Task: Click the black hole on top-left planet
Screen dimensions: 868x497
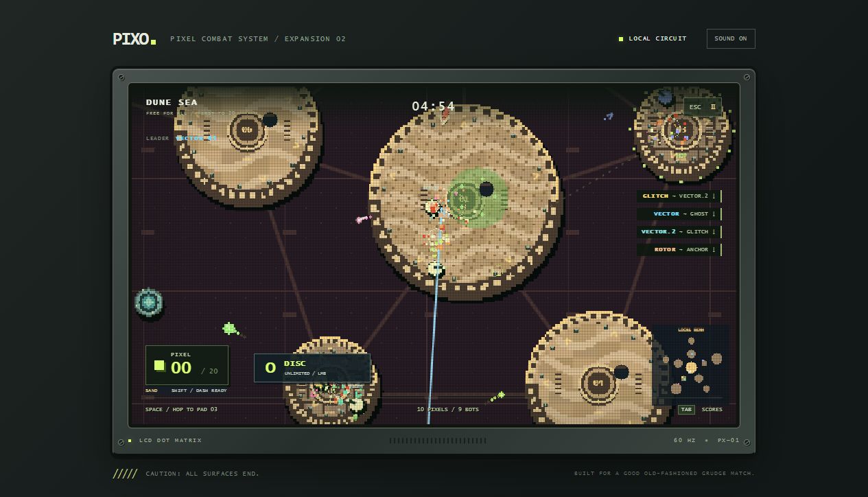Action: pyautogui.click(x=270, y=120)
